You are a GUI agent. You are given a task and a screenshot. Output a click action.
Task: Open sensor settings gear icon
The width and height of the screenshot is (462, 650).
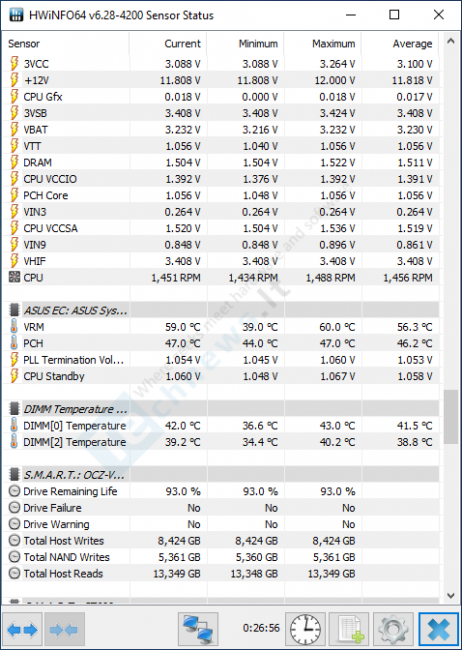point(393,630)
